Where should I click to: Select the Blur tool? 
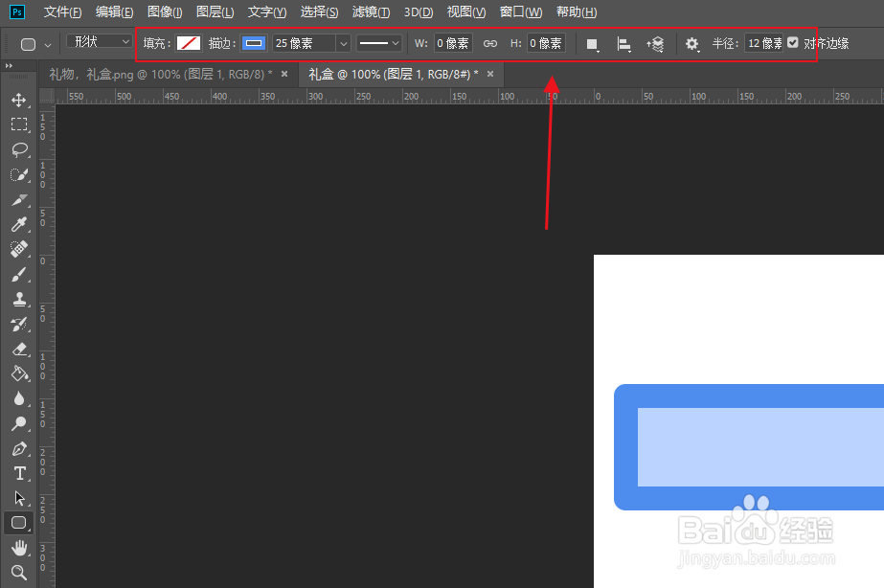point(18,398)
